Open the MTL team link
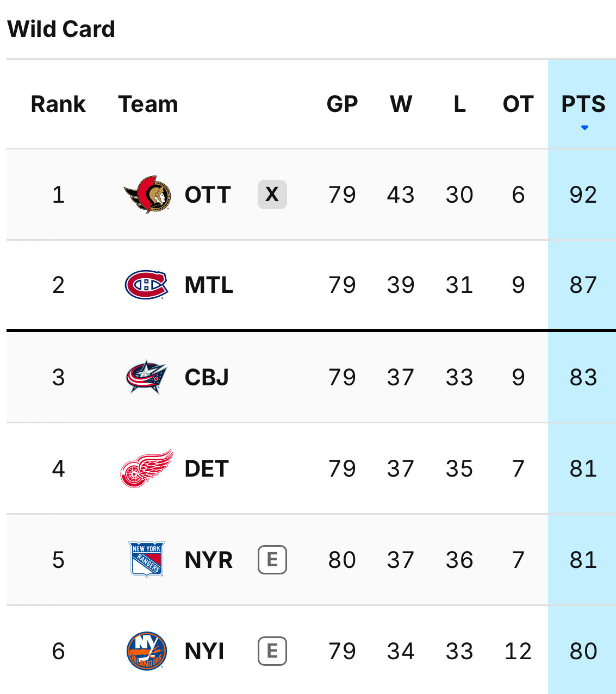Screen dimensions: 616x694 point(209,285)
